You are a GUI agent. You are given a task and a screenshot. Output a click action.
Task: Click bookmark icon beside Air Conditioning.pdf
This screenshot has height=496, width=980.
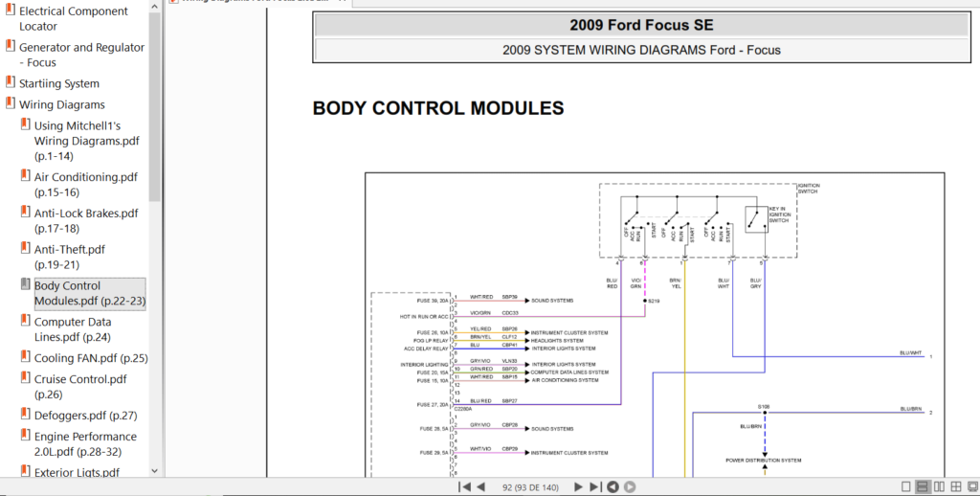[25, 176]
